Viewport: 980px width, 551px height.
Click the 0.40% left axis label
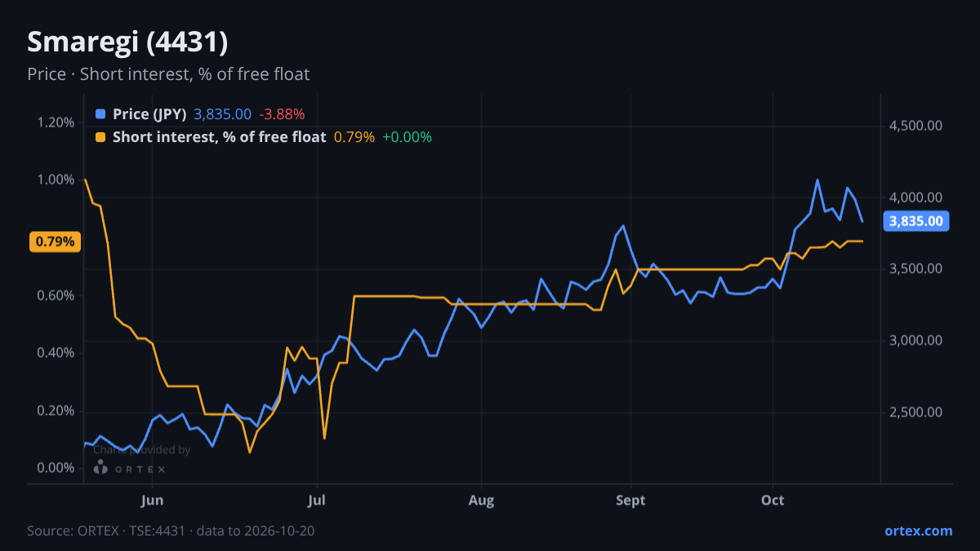pos(56,353)
